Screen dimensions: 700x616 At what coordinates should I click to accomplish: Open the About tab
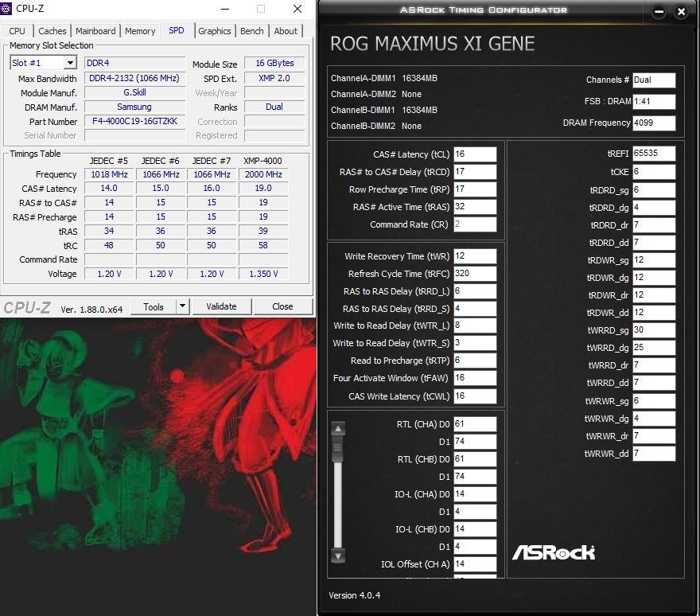[x=286, y=31]
